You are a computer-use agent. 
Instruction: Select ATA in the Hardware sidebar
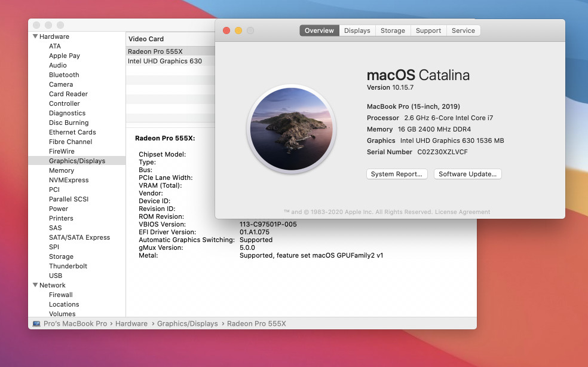click(55, 46)
